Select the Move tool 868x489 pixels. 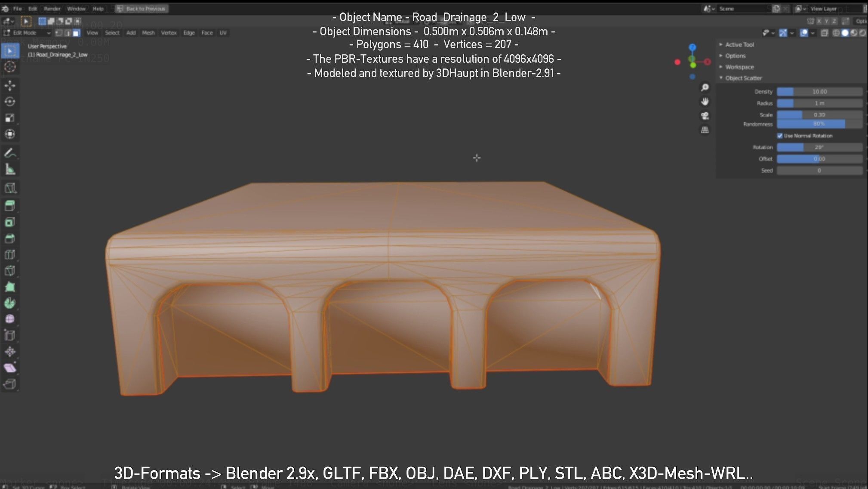pyautogui.click(x=10, y=85)
